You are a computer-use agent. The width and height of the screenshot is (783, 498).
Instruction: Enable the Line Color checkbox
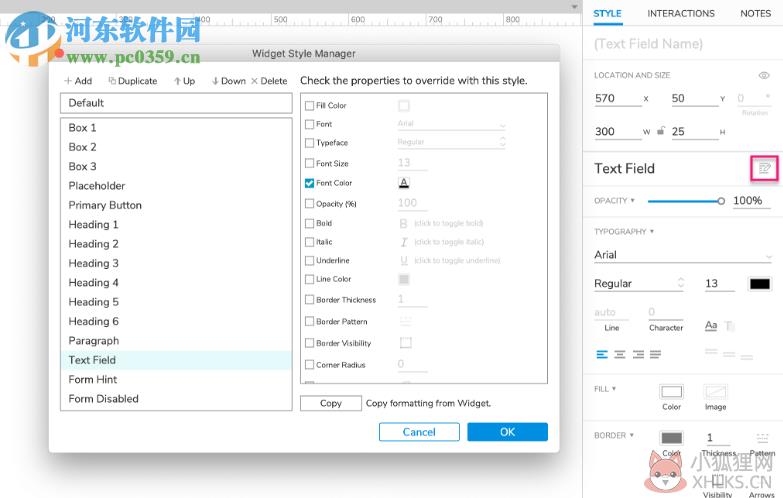310,279
